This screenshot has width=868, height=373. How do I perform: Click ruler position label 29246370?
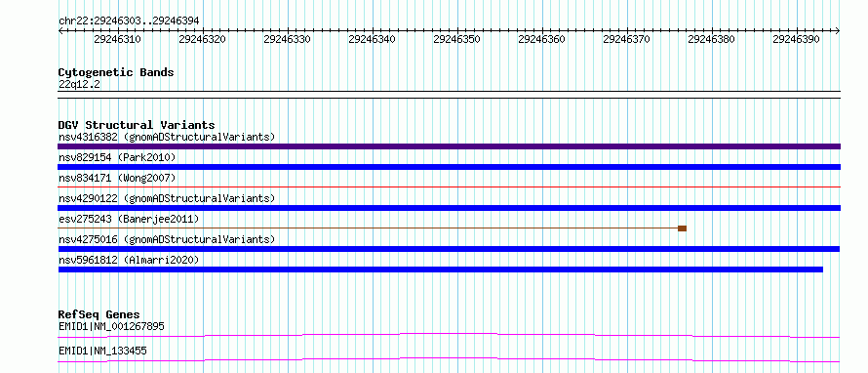coord(626,39)
